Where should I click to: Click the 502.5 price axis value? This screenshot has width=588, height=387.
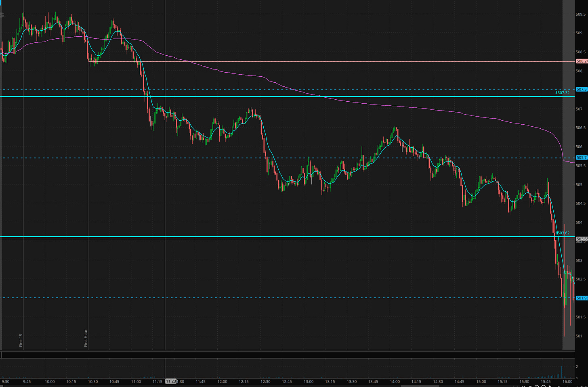(580, 279)
